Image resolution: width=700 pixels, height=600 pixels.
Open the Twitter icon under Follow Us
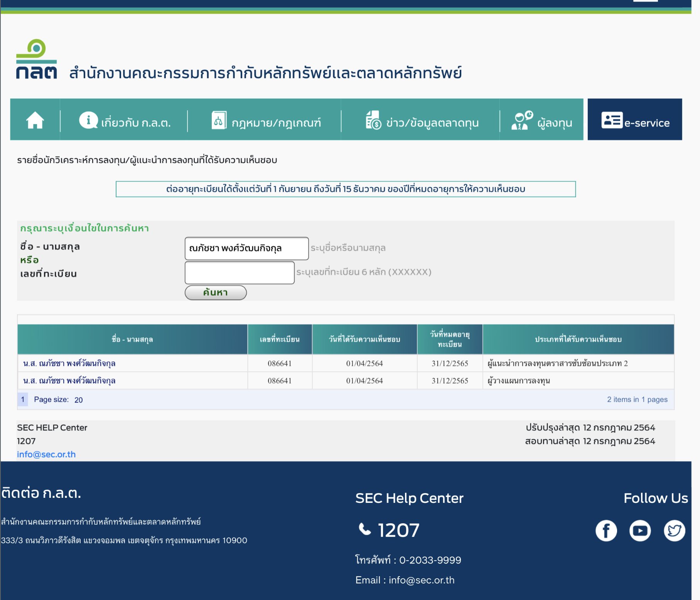(674, 531)
